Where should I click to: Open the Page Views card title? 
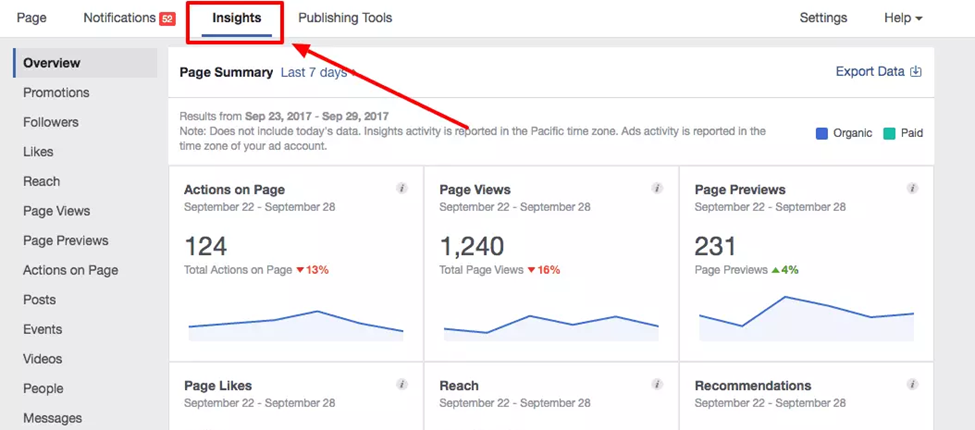[x=475, y=190]
